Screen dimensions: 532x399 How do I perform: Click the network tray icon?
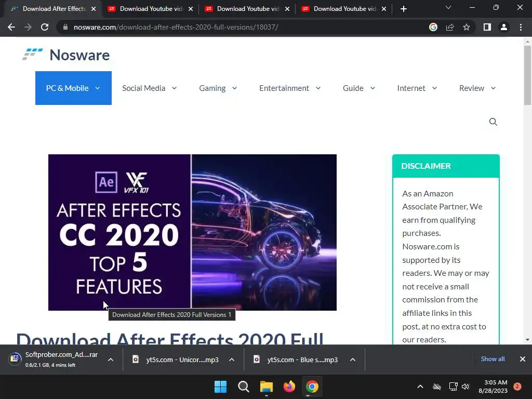[453, 387]
